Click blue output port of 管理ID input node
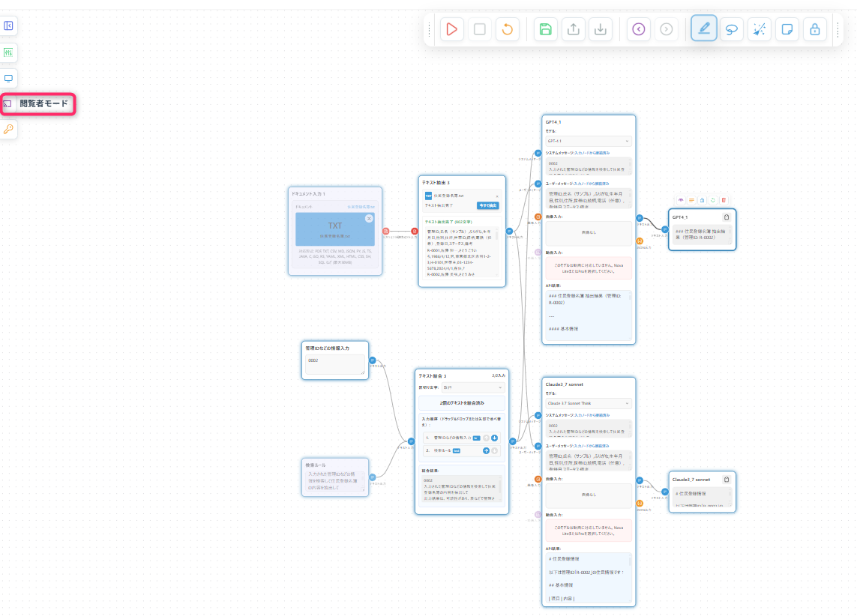Screen dimensions: 857x616 point(372,360)
